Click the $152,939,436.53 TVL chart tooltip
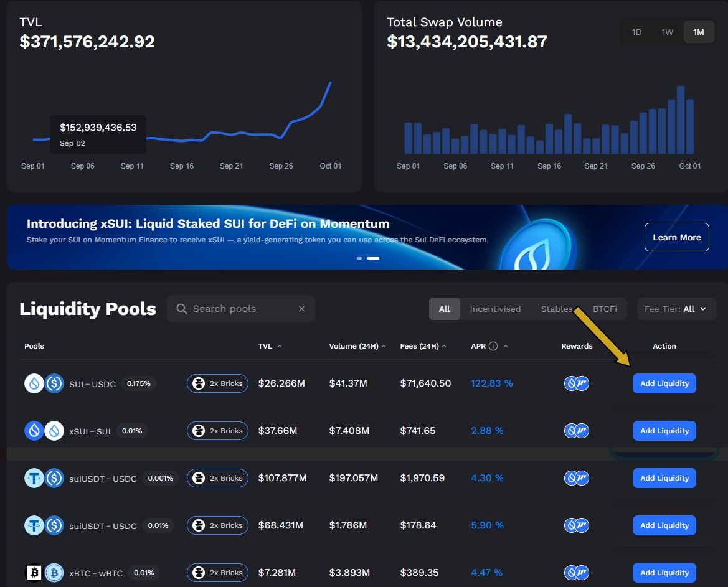This screenshot has width=728, height=587. click(x=98, y=134)
